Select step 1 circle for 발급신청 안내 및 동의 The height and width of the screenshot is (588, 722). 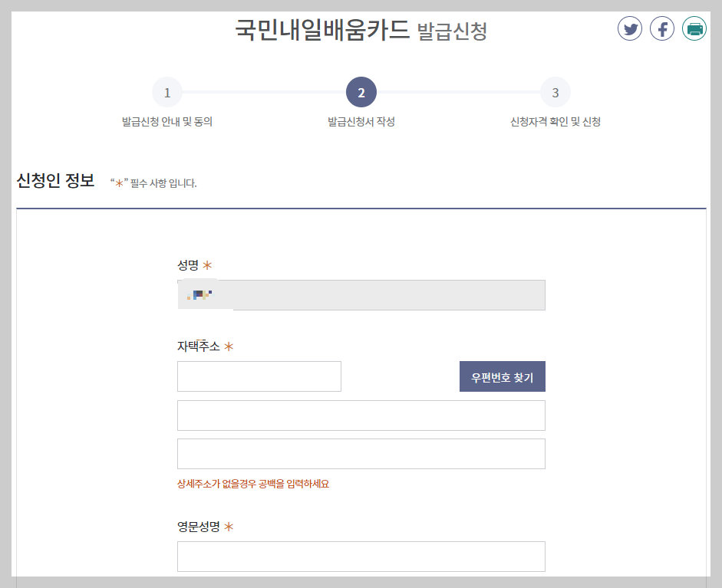pyautogui.click(x=167, y=92)
